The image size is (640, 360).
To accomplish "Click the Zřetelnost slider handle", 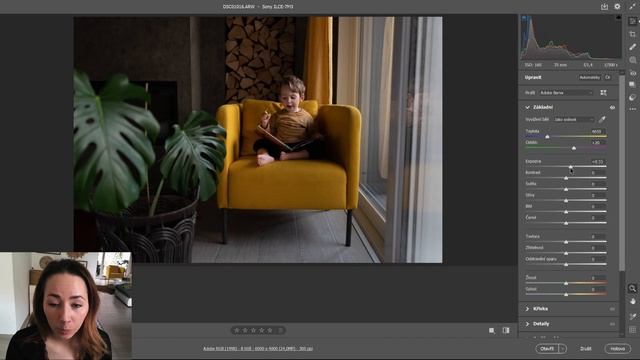I will pos(566,253).
